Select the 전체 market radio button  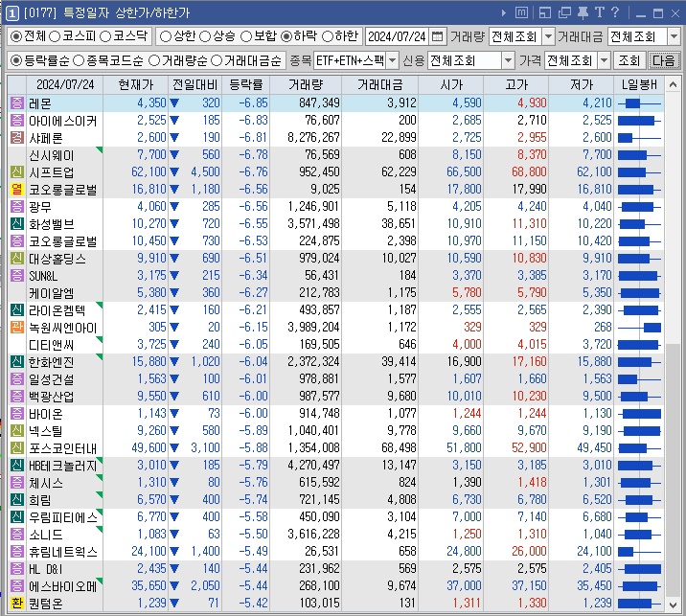(16, 36)
